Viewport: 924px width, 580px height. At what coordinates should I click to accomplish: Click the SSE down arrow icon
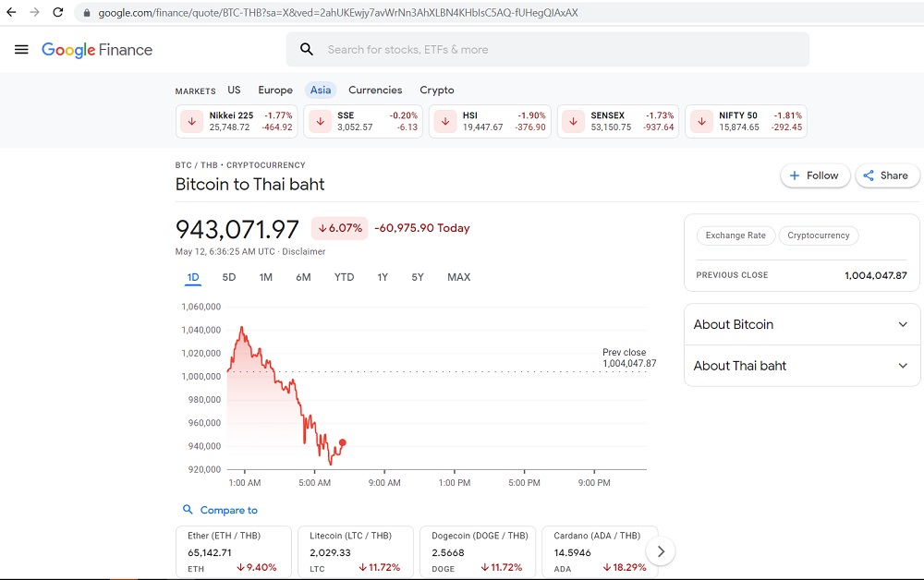[x=320, y=121]
